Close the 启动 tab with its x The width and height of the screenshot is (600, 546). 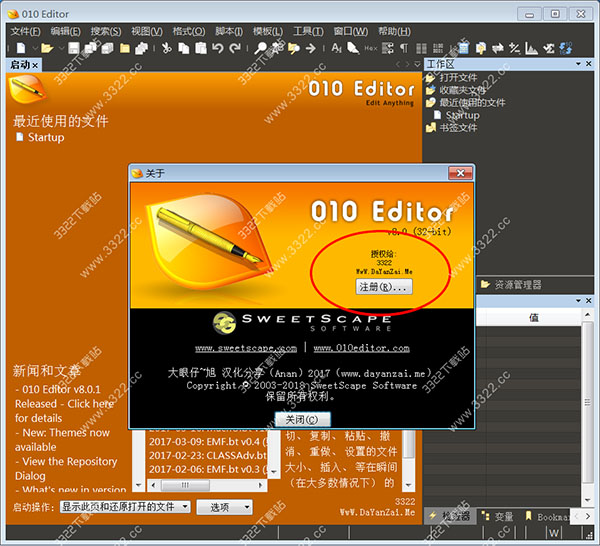[35, 65]
